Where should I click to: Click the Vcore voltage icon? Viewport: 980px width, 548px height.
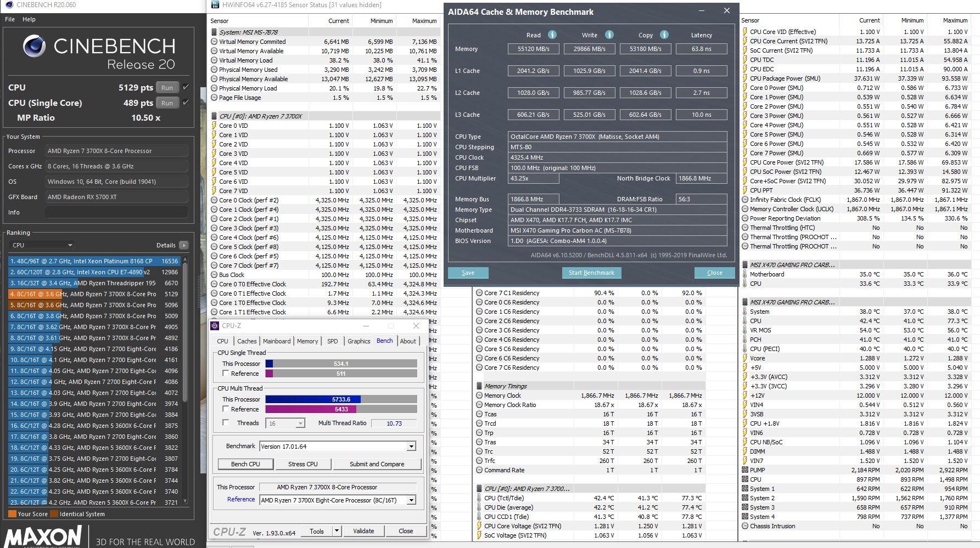(745, 358)
